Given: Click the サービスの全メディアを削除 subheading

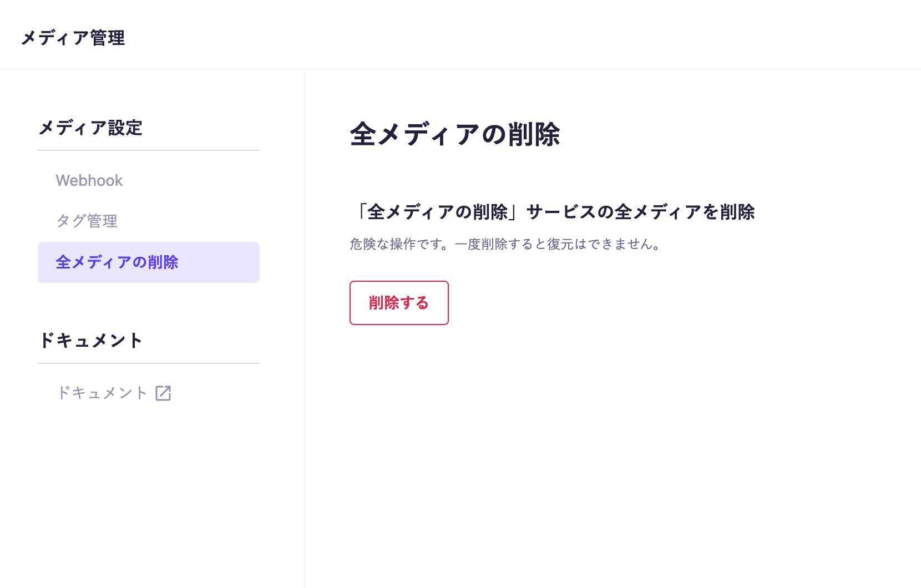Looking at the screenshot, I should [640, 212].
